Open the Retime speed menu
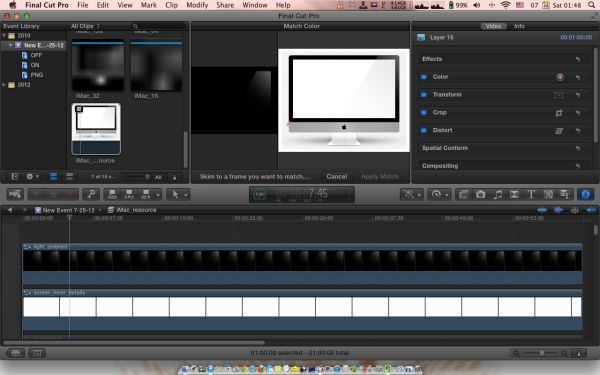The image size is (600, 375). pos(439,194)
